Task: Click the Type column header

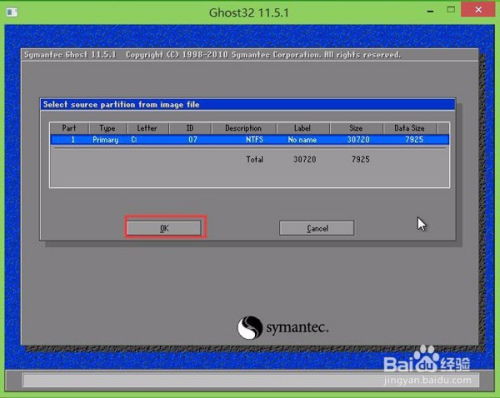Action: pyautogui.click(x=107, y=128)
